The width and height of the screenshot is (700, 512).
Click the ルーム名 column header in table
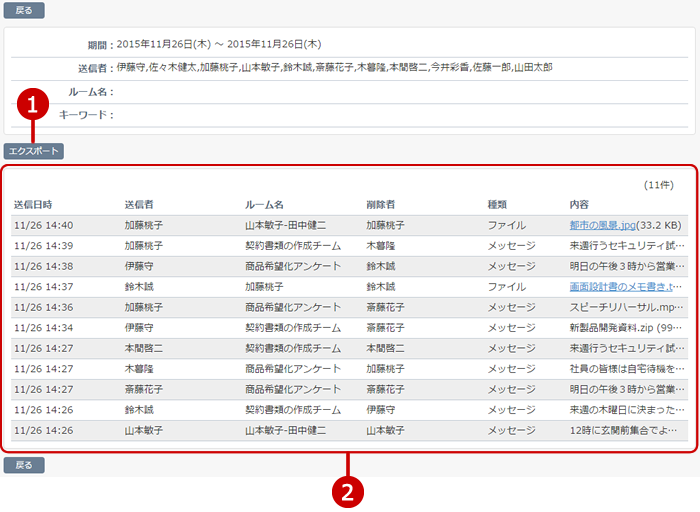tap(264, 205)
